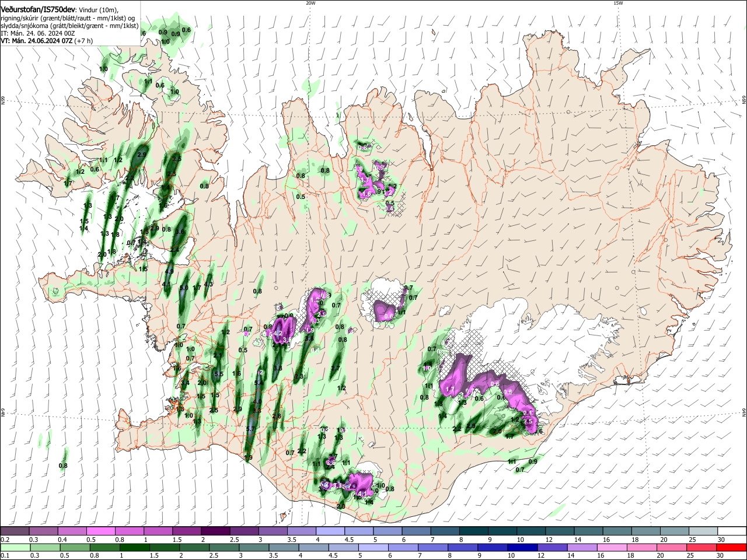Pick the rain-scale swatch between 2 and 2.5

pos(194,547)
